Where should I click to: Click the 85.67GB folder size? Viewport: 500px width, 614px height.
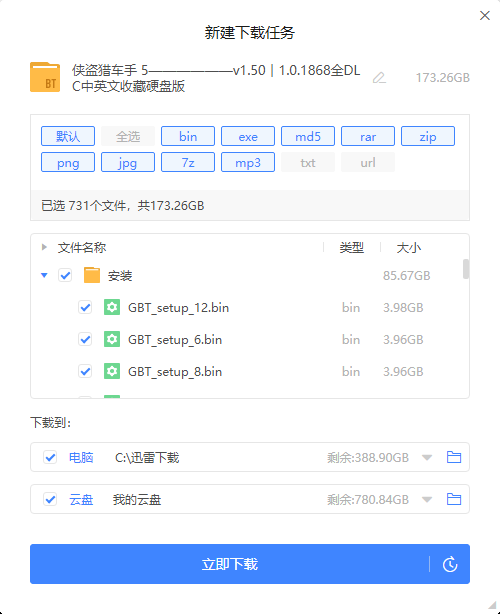tap(406, 276)
